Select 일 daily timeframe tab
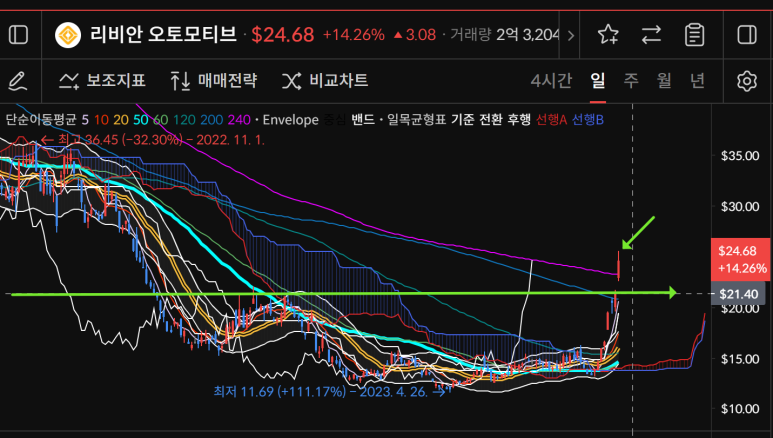This screenshot has width=773, height=438. (597, 80)
